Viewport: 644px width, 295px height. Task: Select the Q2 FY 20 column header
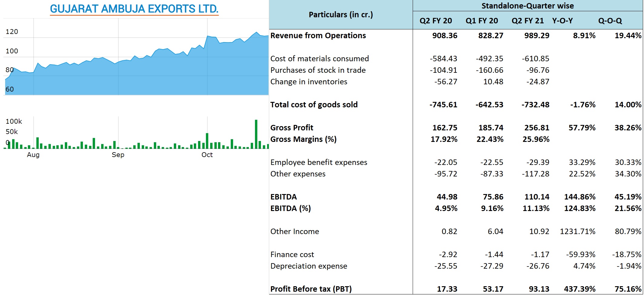tap(435, 21)
